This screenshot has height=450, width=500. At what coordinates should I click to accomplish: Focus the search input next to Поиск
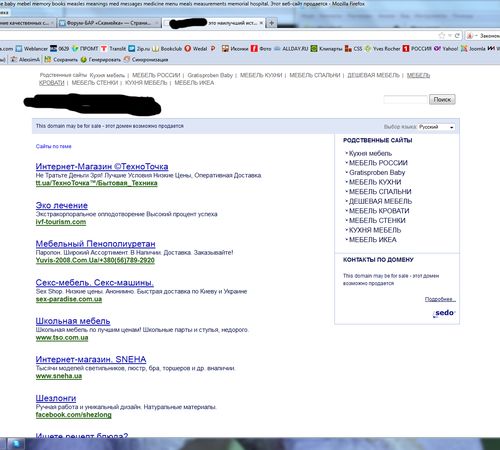(x=405, y=99)
